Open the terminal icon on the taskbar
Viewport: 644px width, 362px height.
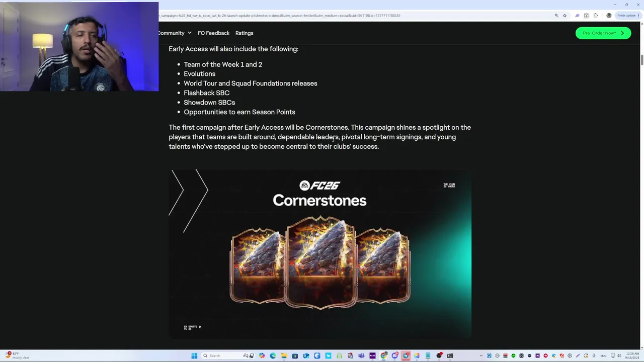(x=450, y=355)
